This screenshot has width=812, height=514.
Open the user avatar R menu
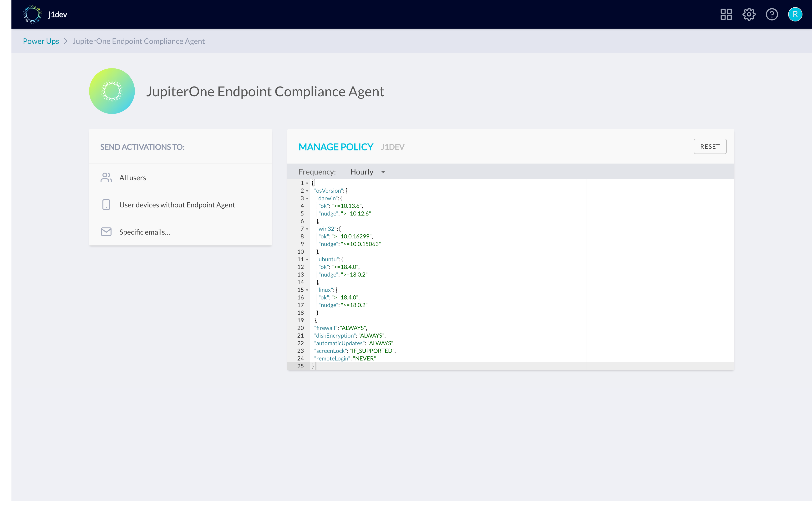pos(795,14)
